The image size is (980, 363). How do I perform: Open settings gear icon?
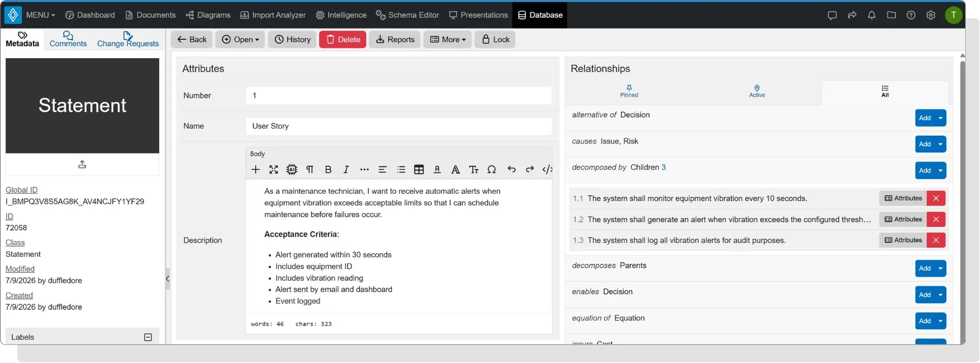[x=930, y=15]
